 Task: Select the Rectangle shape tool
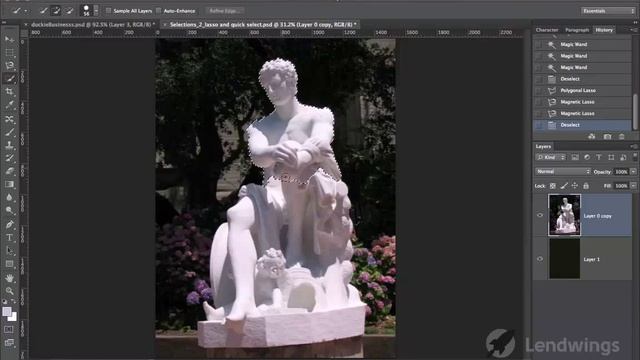[9, 264]
